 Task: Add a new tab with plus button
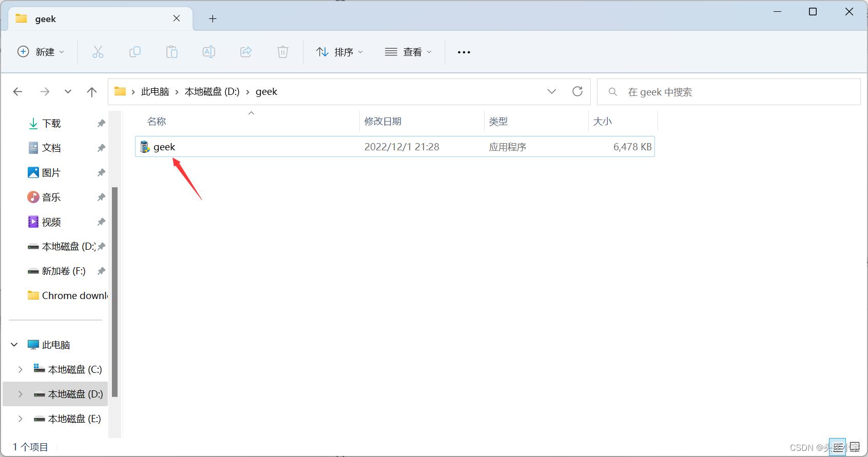coord(213,19)
